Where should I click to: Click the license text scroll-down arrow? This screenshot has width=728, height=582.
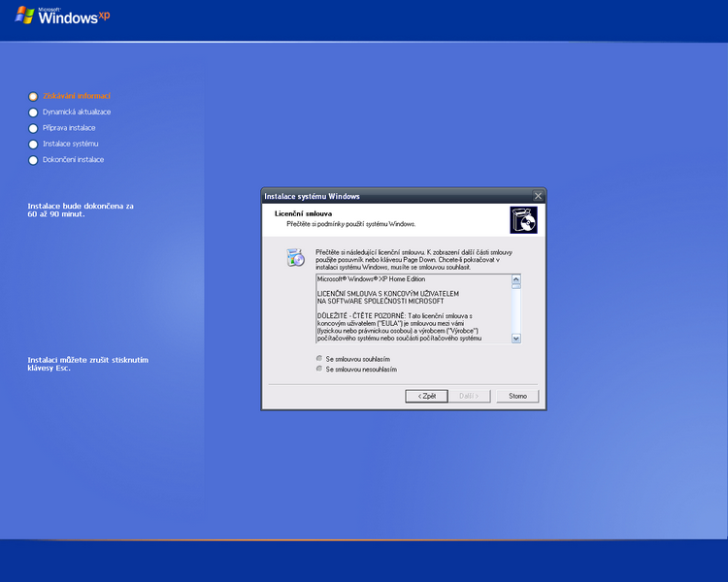pyautogui.click(x=515, y=339)
